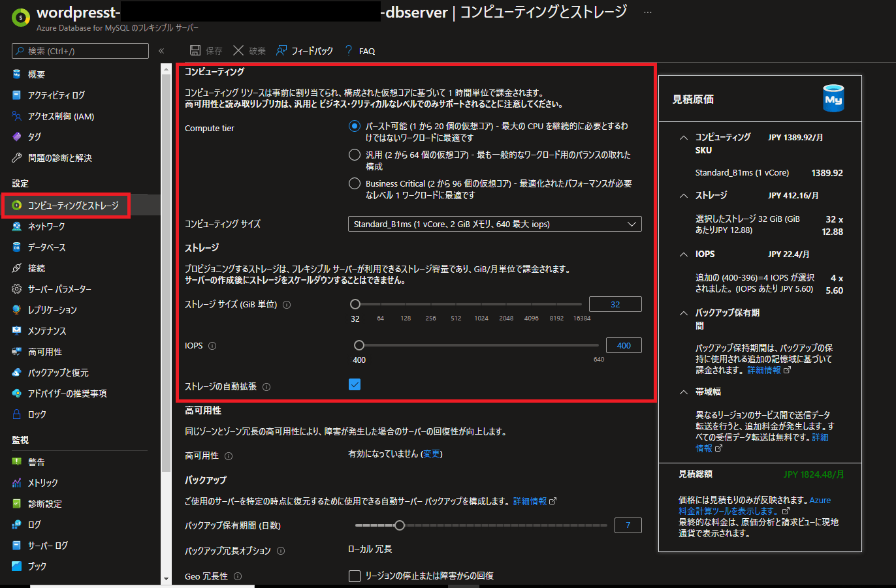Open フィードバック feedback toolbar icon
This screenshot has height=588, width=896.
click(x=281, y=50)
